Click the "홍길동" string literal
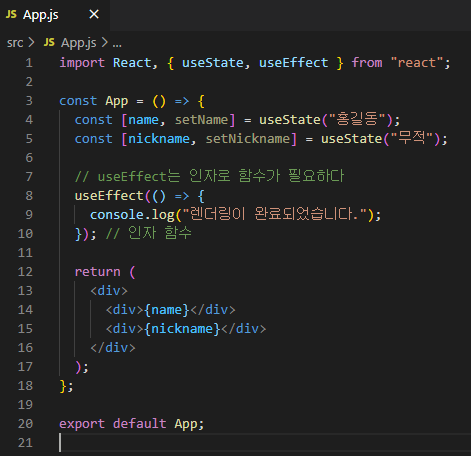 (357, 119)
